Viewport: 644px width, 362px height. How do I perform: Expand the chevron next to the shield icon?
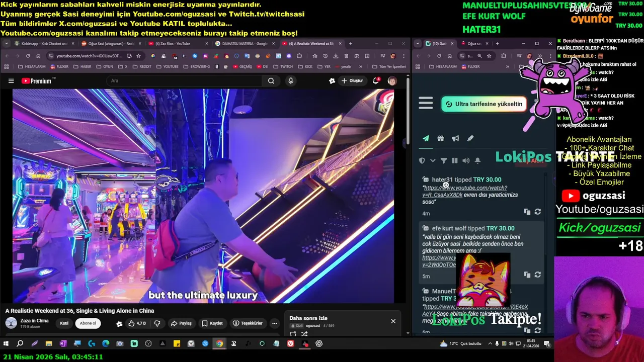point(433,160)
